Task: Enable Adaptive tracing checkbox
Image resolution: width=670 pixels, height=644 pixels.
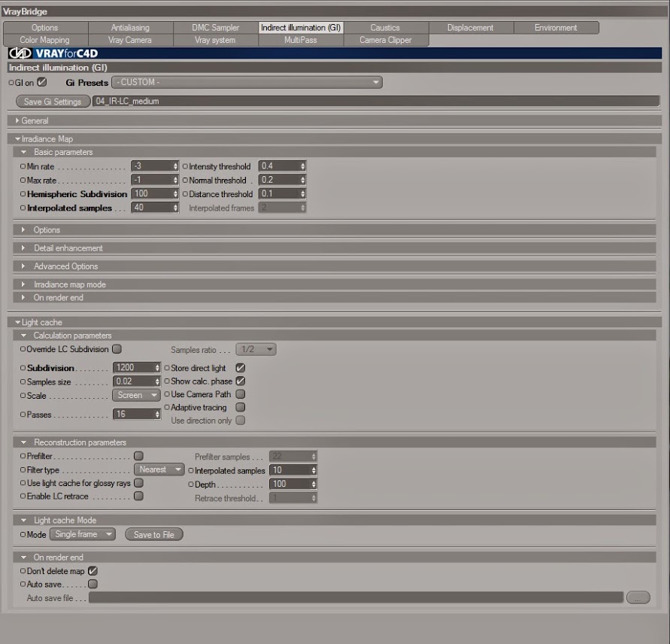Action: coord(241,407)
